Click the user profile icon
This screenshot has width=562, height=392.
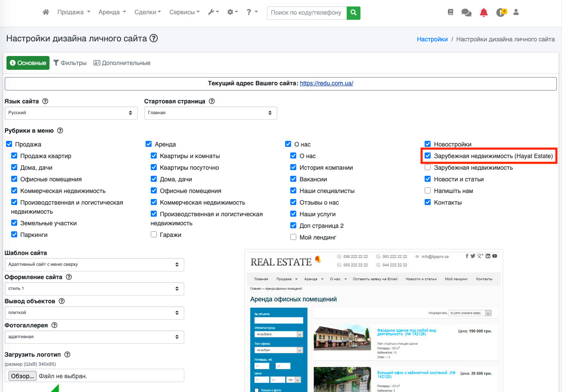point(516,12)
